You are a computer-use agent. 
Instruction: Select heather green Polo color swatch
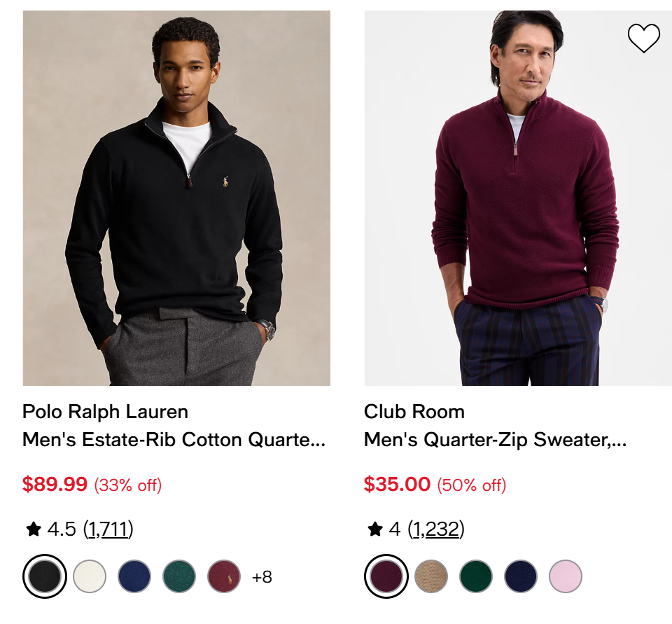click(179, 576)
